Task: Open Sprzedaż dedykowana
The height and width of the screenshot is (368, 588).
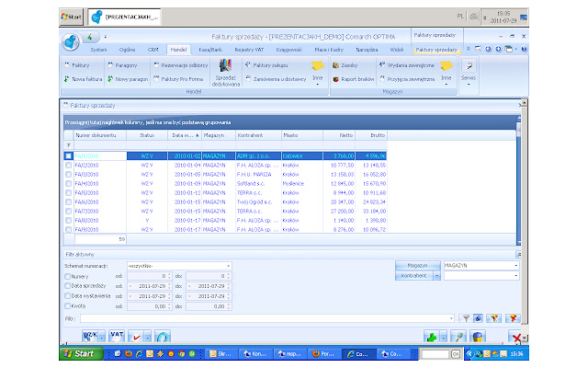Action: (226, 73)
